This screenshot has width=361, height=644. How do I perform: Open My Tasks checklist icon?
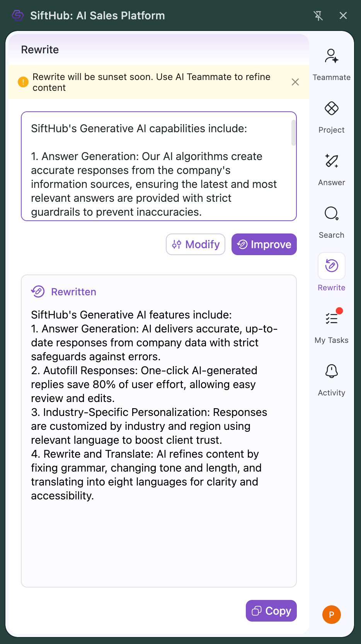[x=331, y=319]
